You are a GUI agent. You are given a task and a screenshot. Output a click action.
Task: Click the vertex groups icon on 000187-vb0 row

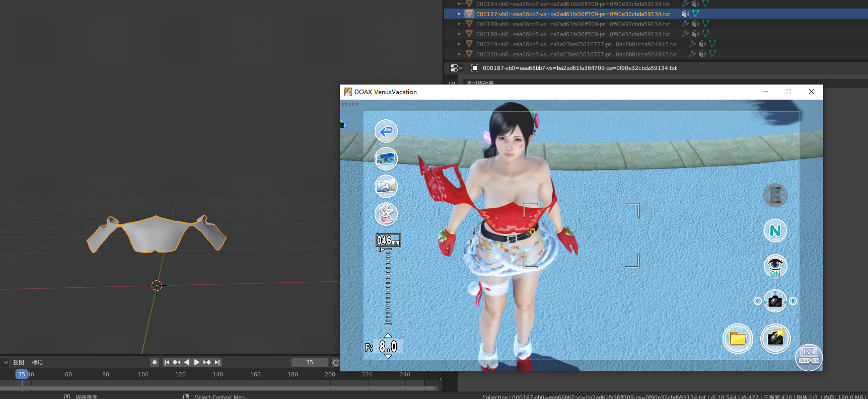pyautogui.click(x=685, y=14)
